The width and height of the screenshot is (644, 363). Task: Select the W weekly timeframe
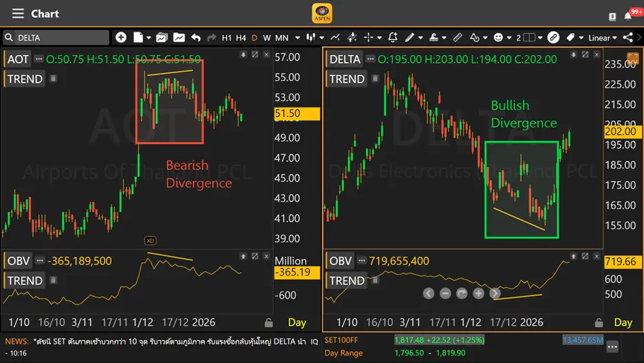coord(267,37)
